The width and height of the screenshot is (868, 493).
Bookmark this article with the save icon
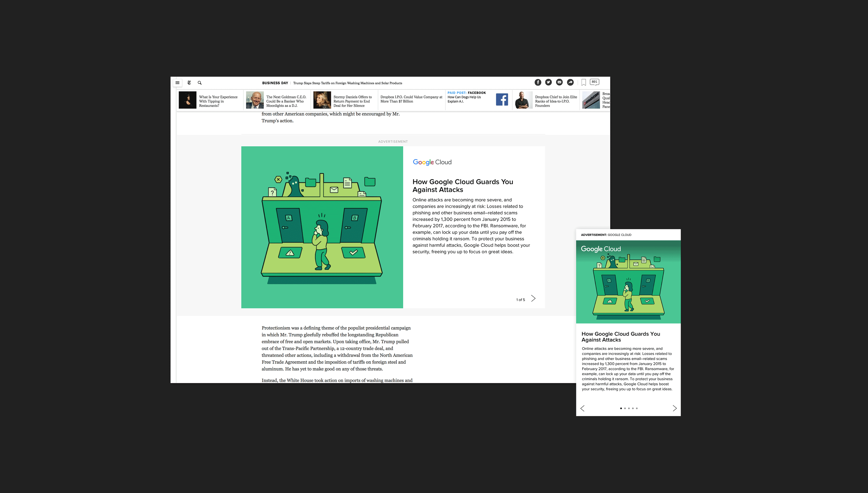(x=583, y=82)
